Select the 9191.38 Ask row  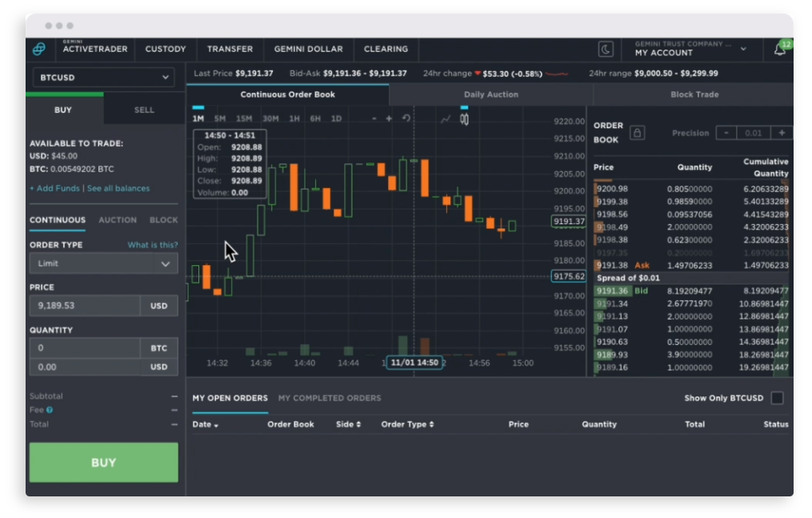click(x=691, y=266)
